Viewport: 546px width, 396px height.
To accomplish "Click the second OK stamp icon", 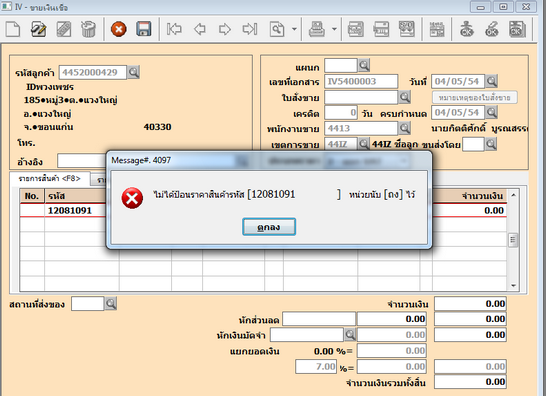I will [x=492, y=29].
